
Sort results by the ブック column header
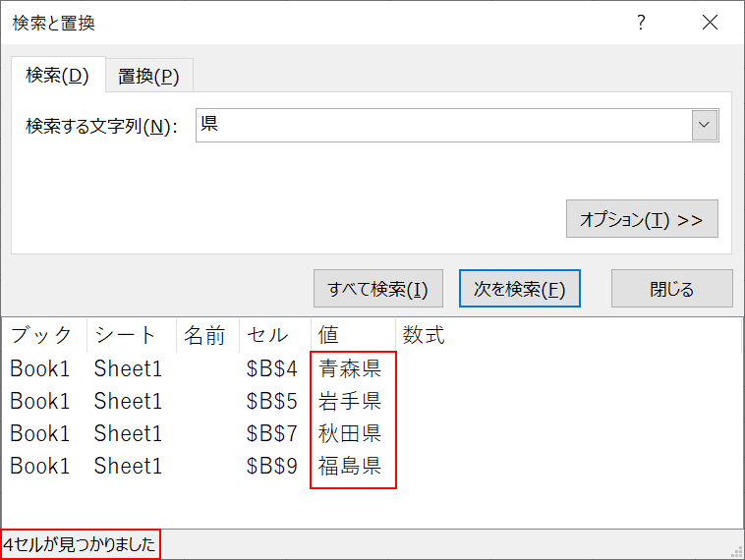pos(44,335)
